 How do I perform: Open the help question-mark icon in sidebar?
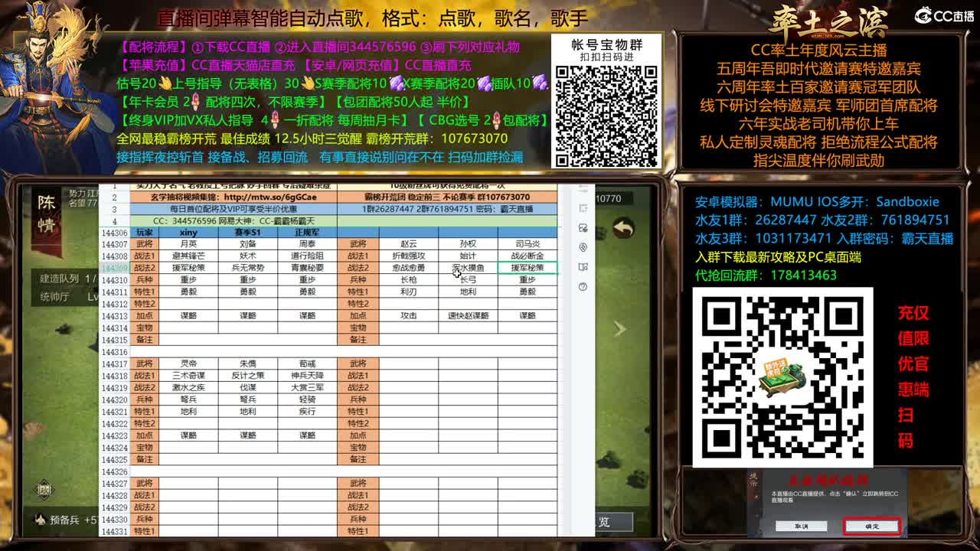(583, 287)
